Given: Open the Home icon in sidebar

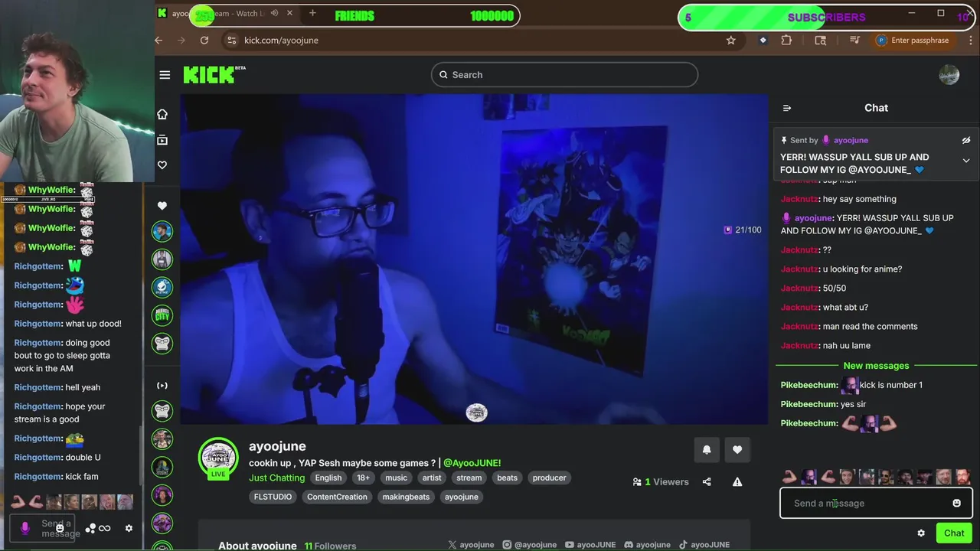Looking at the screenshot, I should click(162, 114).
